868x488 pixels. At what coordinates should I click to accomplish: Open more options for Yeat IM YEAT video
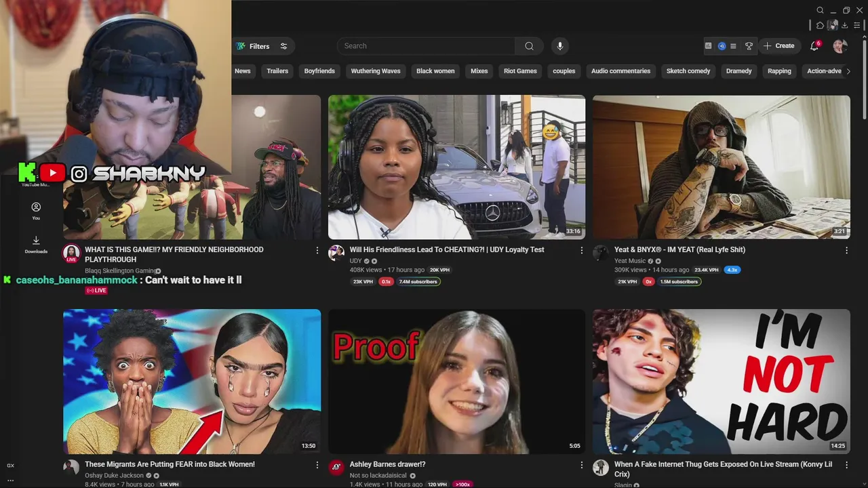846,250
